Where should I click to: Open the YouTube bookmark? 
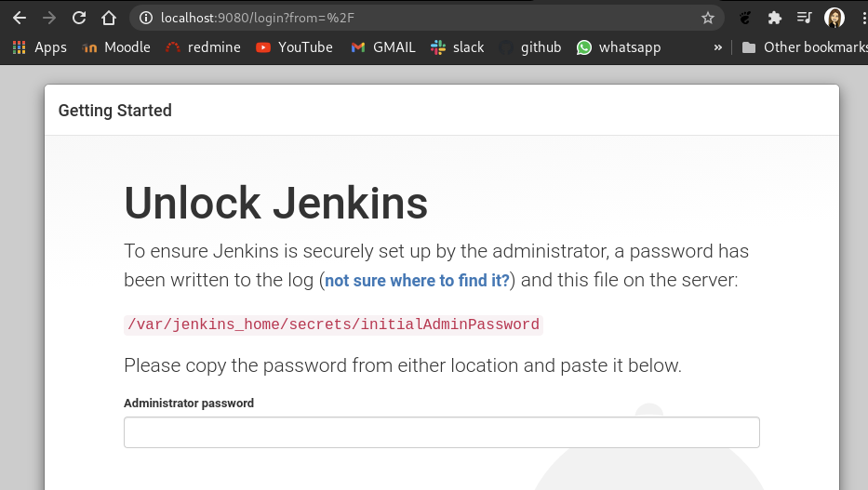point(295,47)
